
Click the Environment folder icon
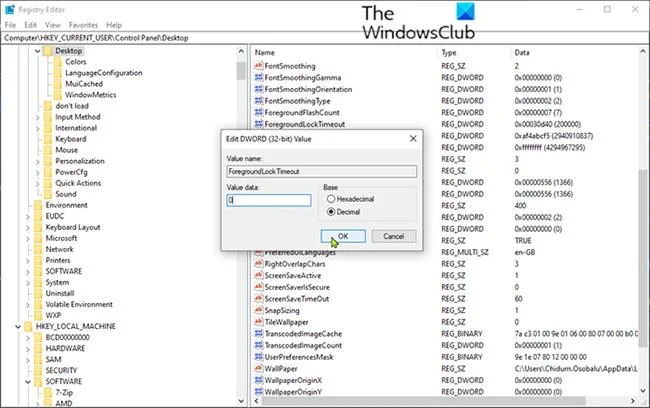coord(39,205)
